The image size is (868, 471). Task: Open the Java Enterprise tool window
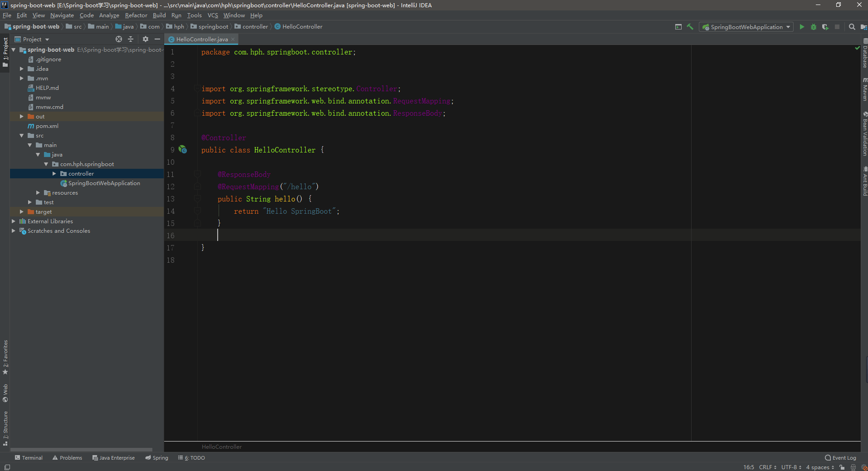pos(113,458)
